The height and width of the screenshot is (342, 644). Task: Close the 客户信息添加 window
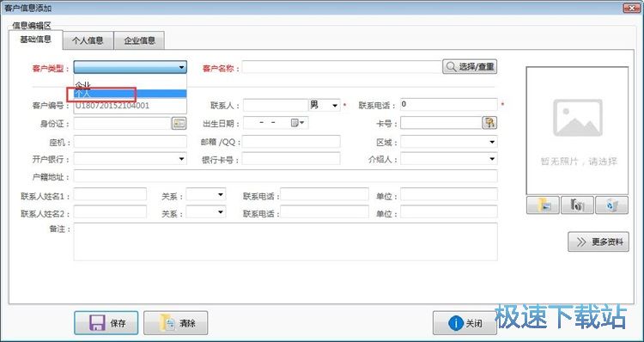coord(631,8)
